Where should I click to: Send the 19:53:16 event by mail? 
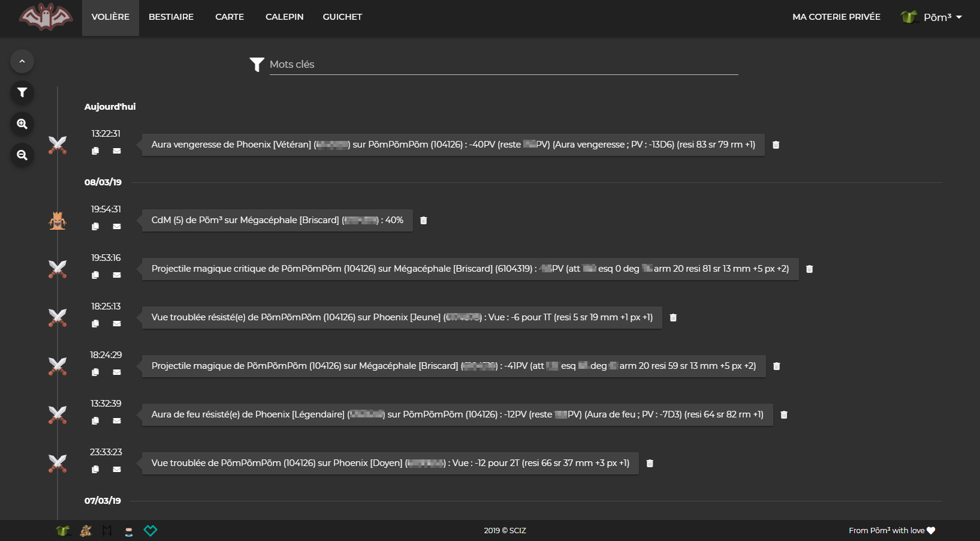coord(117,275)
